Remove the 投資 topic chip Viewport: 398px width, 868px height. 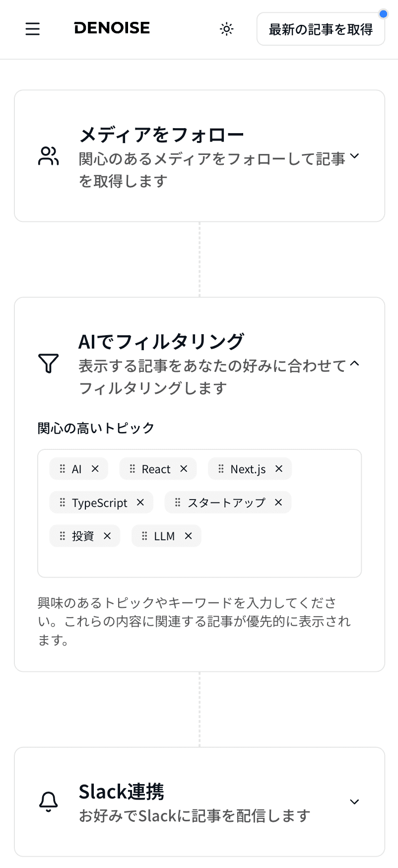[x=107, y=536]
